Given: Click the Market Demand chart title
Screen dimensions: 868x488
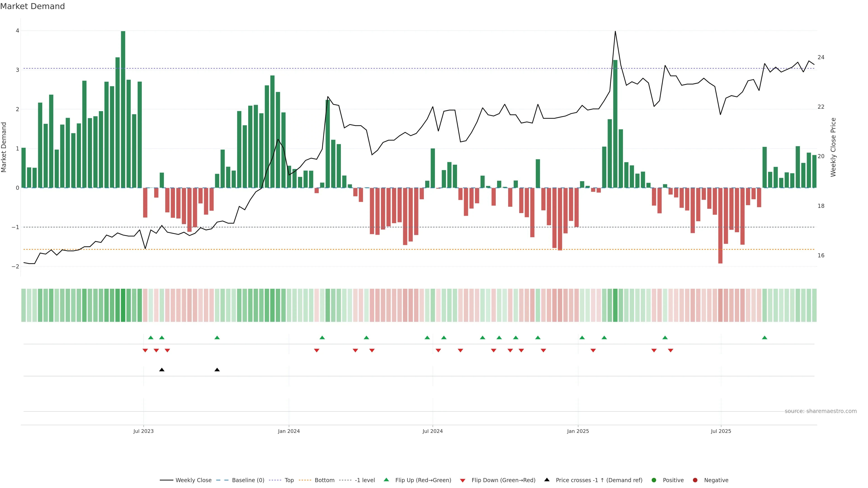Looking at the screenshot, I should pyautogui.click(x=32, y=6).
